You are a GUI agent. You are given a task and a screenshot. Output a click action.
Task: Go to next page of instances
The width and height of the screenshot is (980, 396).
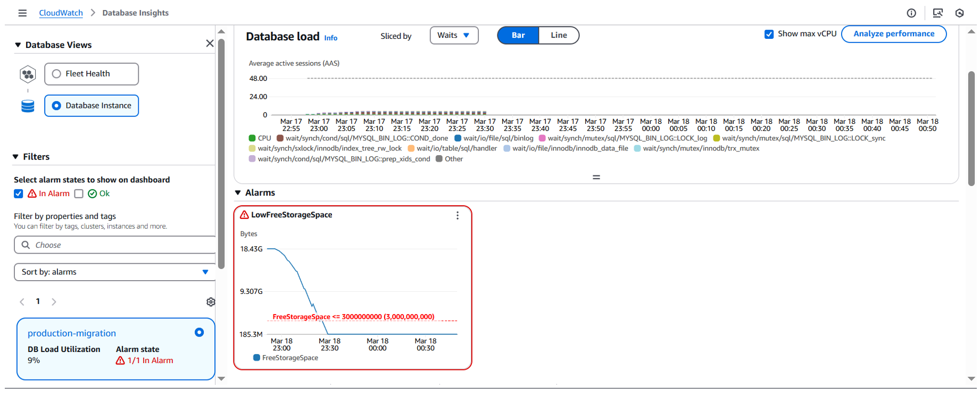click(54, 302)
